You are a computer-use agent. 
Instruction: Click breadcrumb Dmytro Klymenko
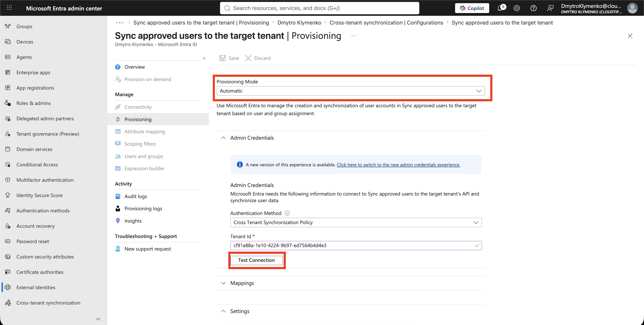tap(299, 23)
